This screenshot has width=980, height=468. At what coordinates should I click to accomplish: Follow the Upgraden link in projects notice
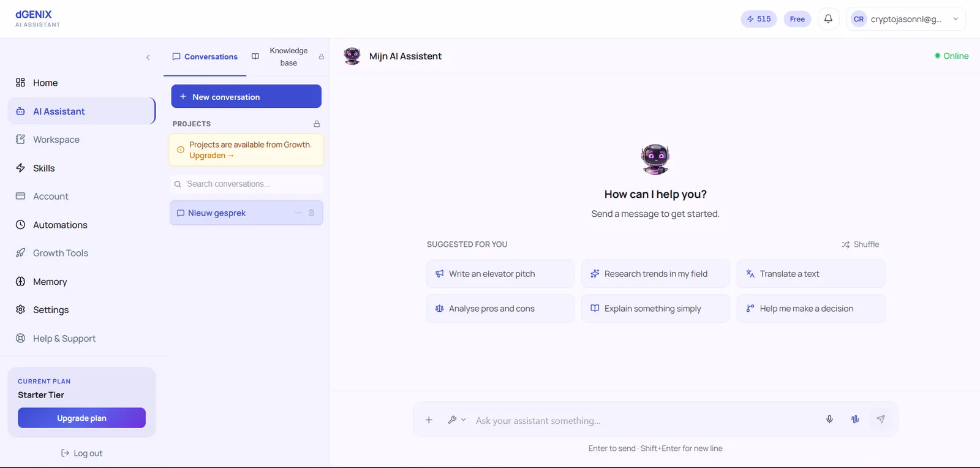(211, 156)
